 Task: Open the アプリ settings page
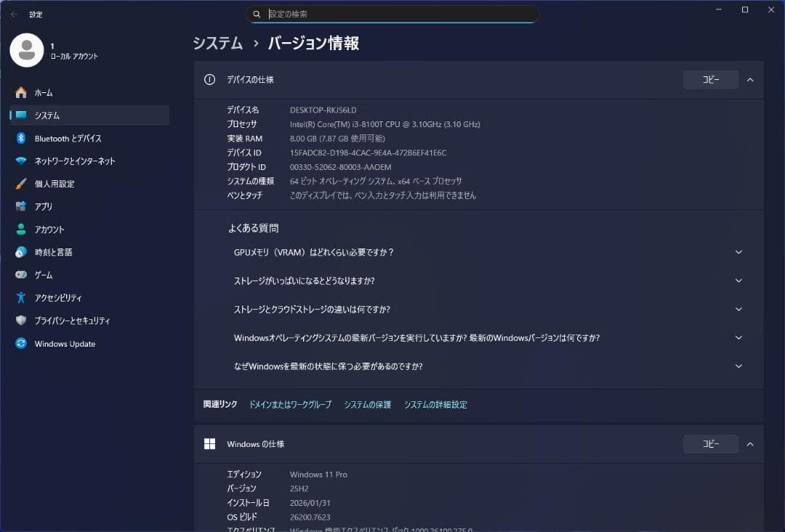coord(45,206)
